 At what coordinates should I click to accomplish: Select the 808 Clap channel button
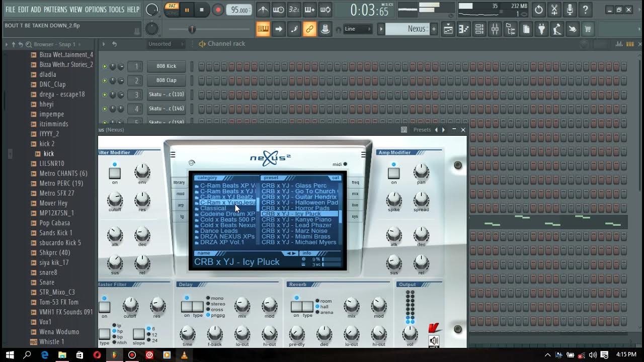coord(166,80)
